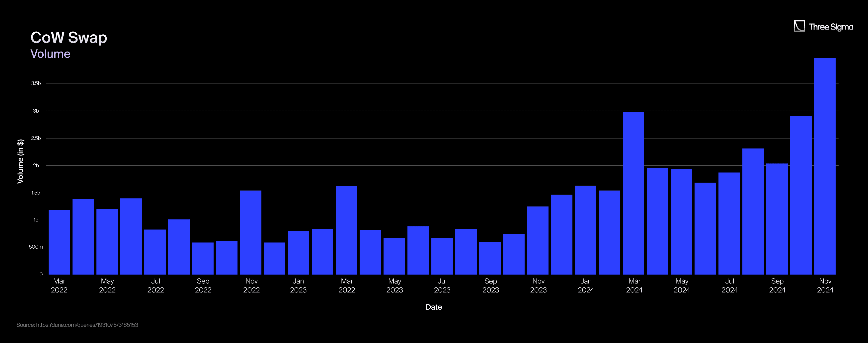Click the Volume (in $) axis title

point(20,161)
